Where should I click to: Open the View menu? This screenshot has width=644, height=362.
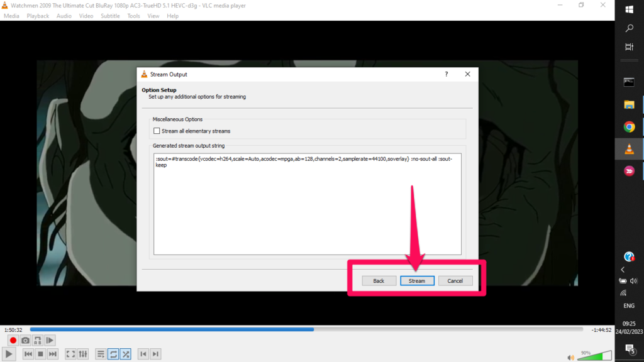[153, 16]
